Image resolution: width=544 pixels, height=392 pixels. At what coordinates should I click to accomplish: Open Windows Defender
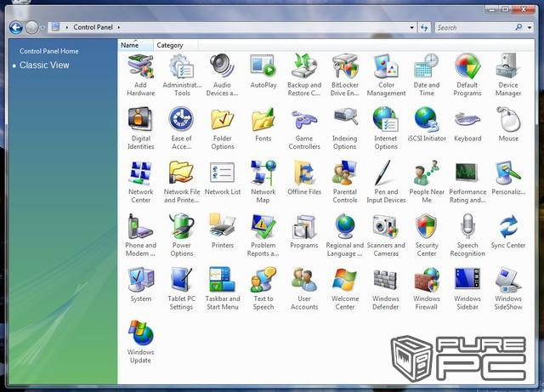(x=386, y=289)
